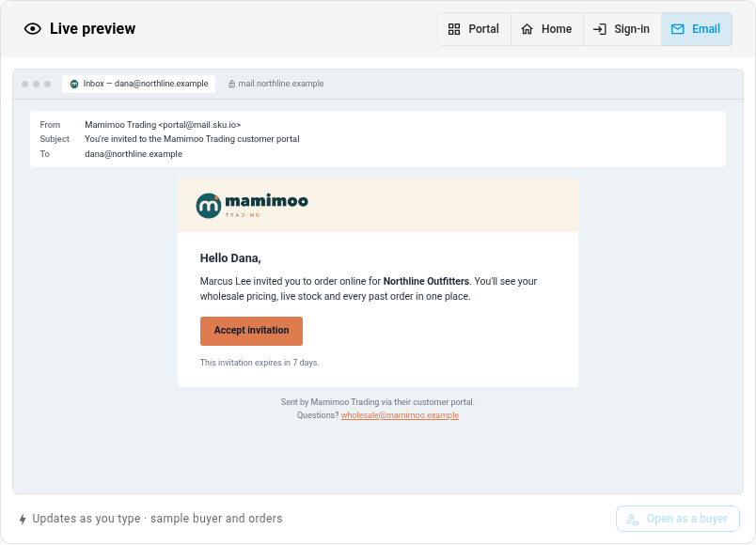
Task: Click the recipient dana@northline.example in the To row
Action: [134, 154]
